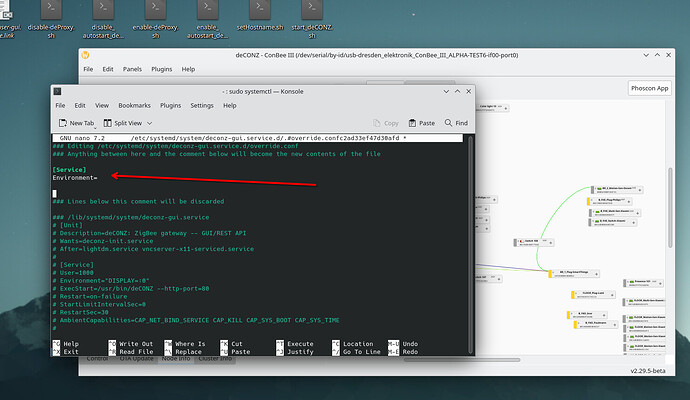This screenshot has height=400, width=690.
Task: Open Konsole Settings menu
Action: [x=202, y=106]
